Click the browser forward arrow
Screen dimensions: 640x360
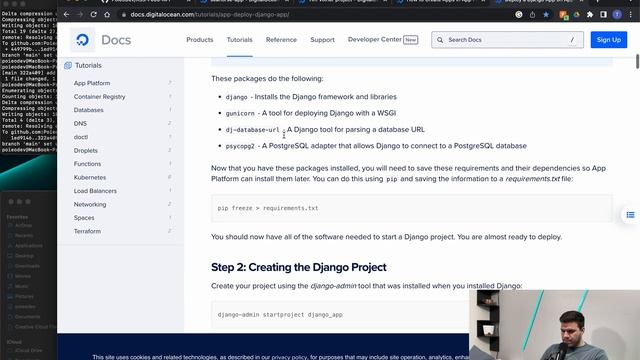coord(80,15)
